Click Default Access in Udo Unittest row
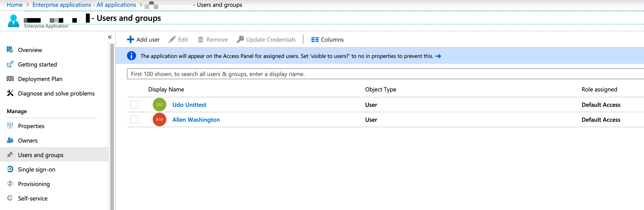 [x=601, y=105]
